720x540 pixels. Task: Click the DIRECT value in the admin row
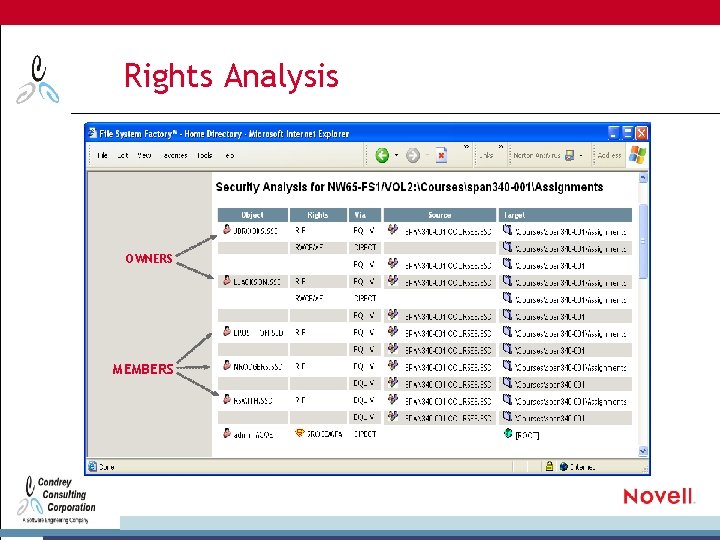[365, 434]
